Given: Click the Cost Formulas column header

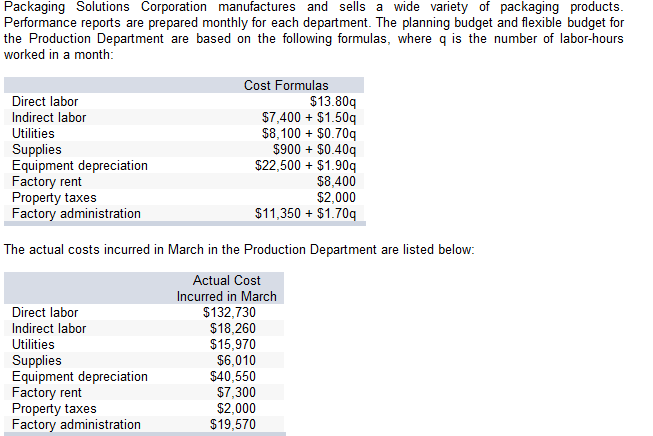Looking at the screenshot, I should click(285, 85).
